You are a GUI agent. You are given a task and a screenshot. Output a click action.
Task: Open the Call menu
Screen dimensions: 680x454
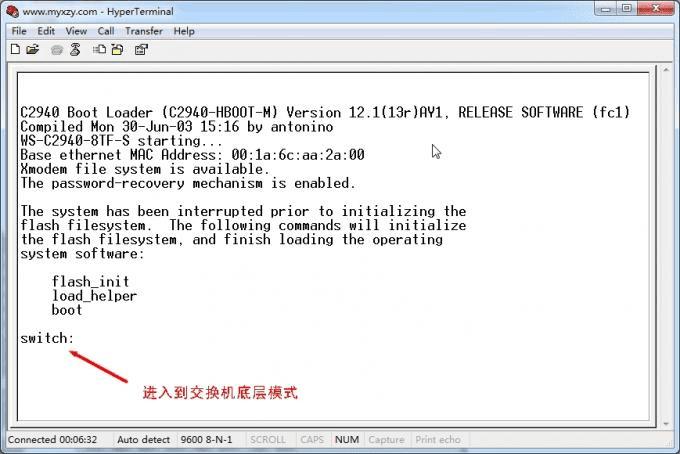[106, 31]
